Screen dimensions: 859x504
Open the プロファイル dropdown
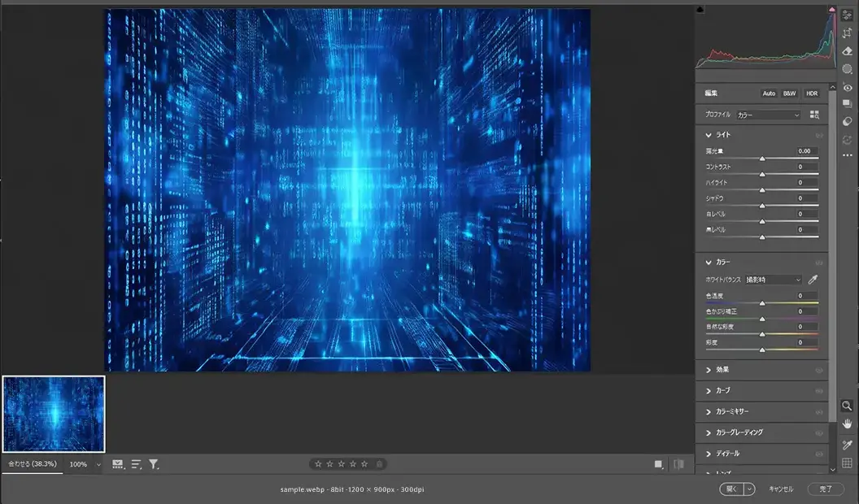[769, 115]
